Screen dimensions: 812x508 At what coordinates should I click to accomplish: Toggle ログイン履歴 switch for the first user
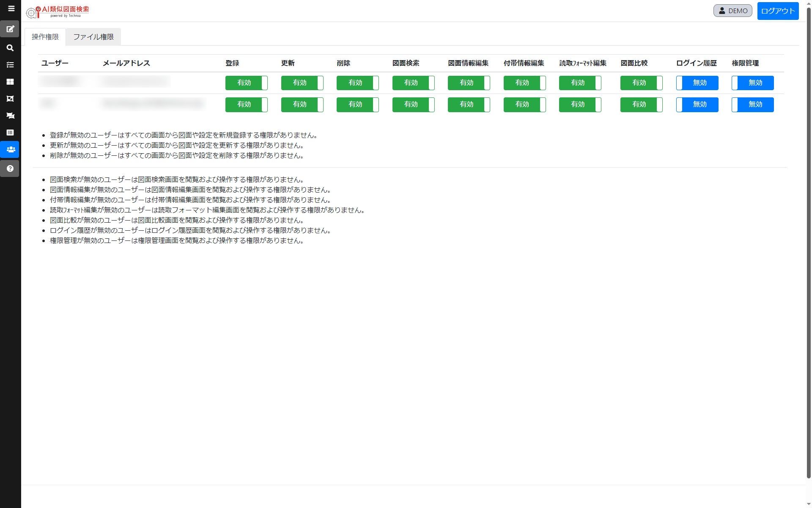[697, 83]
